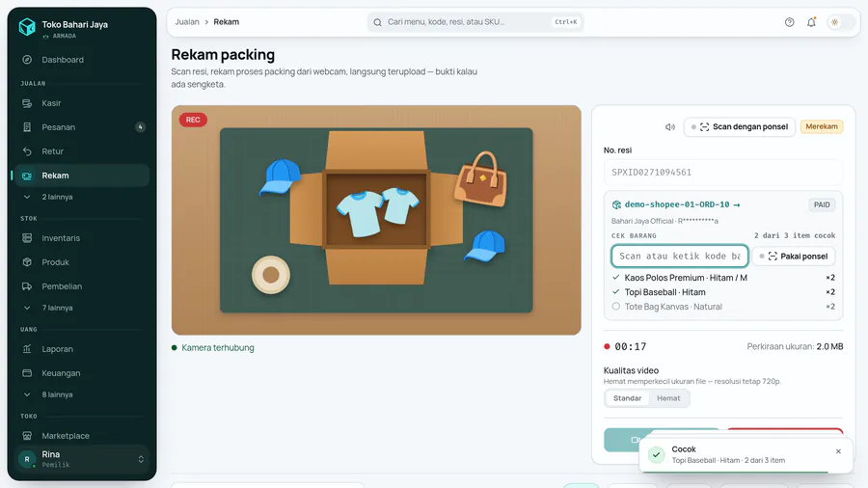The height and width of the screenshot is (488, 868).
Task: Click the PAID order status label
Action: click(822, 204)
